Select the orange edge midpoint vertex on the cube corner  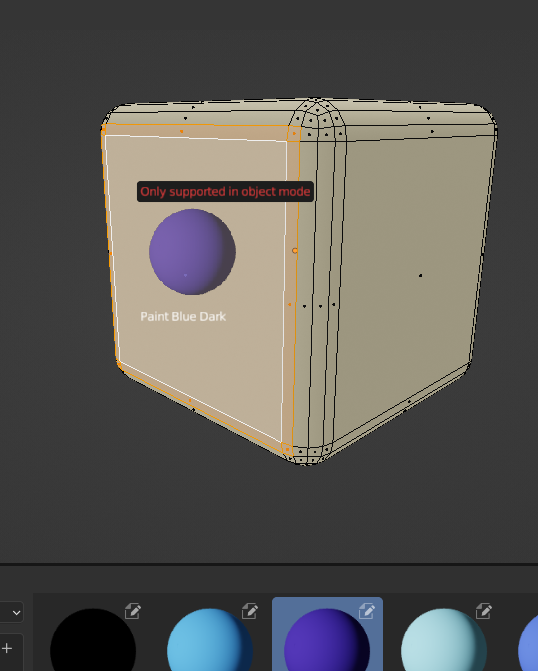tap(295, 250)
